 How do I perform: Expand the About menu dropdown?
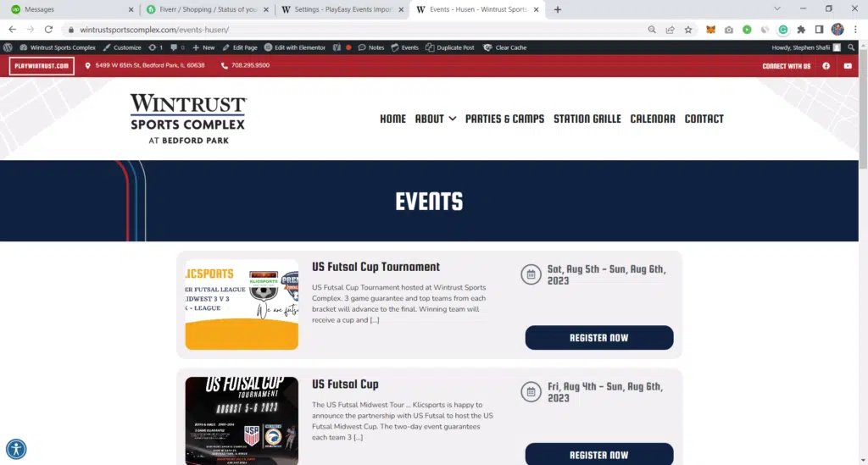(436, 119)
